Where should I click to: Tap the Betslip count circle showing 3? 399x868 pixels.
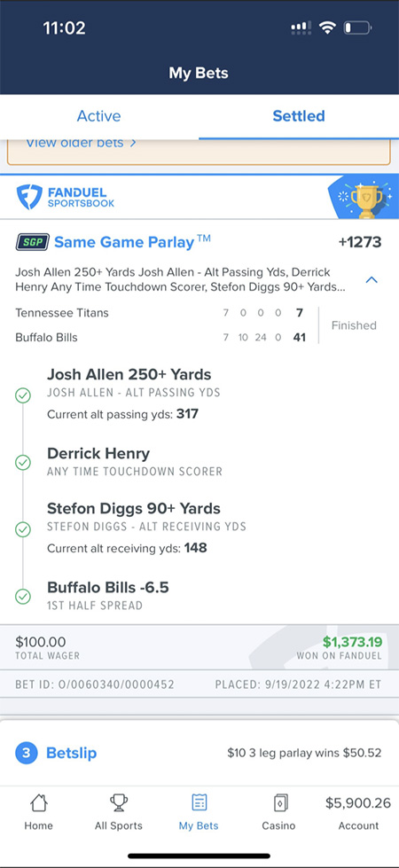(x=26, y=753)
